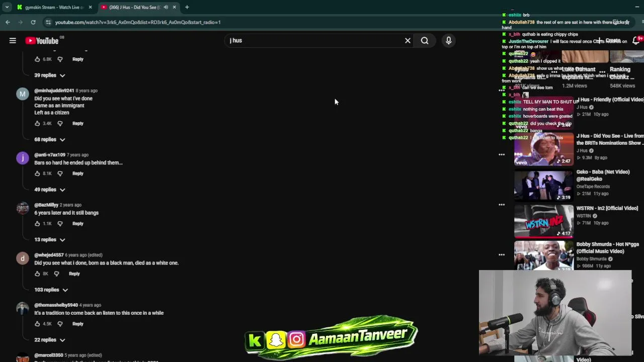Reply to minhajuddin9241's comment

click(77, 124)
